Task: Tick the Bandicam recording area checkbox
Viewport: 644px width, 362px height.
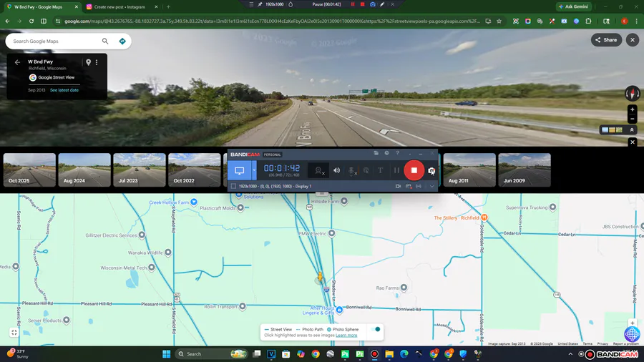Action: point(234,186)
